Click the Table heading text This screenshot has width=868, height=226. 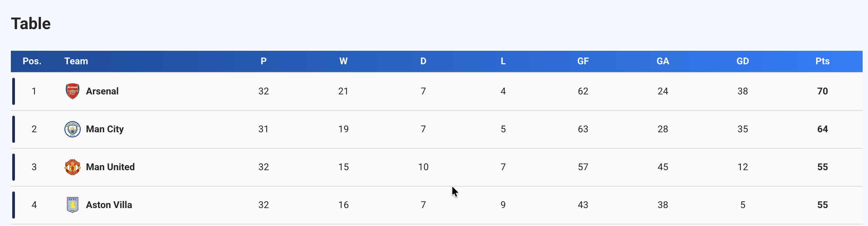tap(31, 24)
